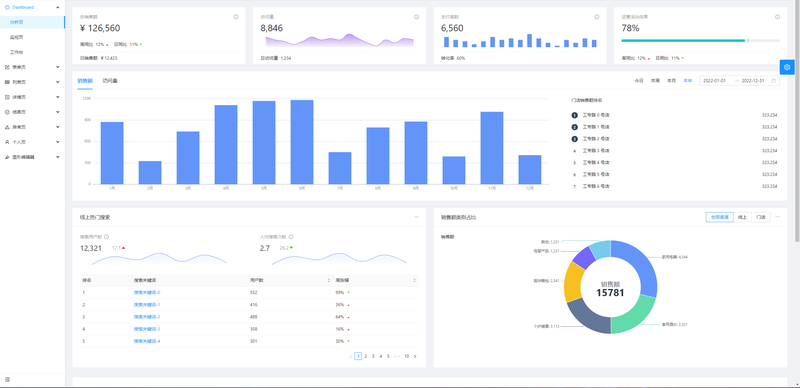Go to page 2 in the search table pagination
The width and height of the screenshot is (800, 388).
[x=365, y=356]
